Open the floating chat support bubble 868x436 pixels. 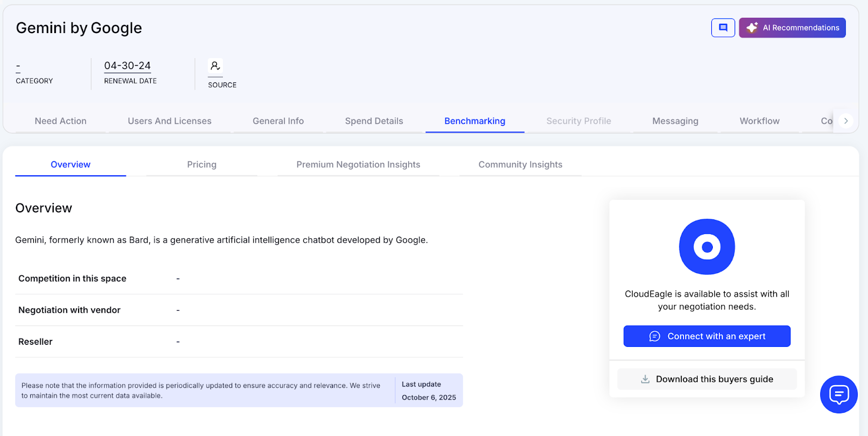tap(839, 395)
